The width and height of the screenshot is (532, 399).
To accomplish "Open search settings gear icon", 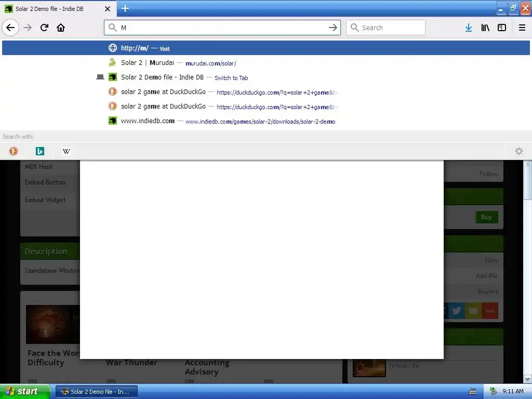I will click(519, 151).
